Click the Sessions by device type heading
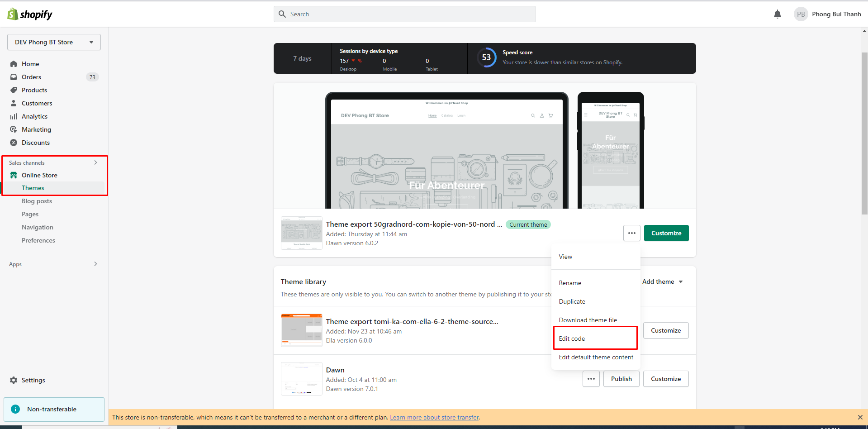Viewport: 868px width, 429px height. tap(369, 51)
